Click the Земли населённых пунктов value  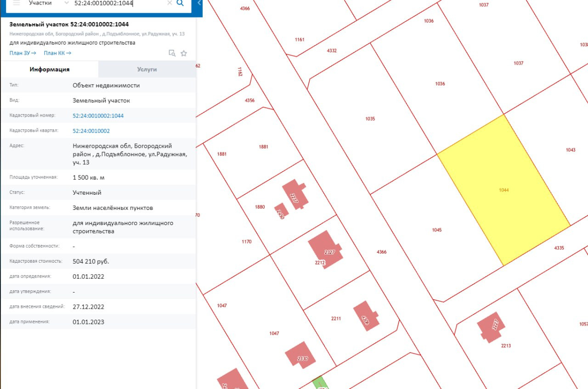(113, 208)
